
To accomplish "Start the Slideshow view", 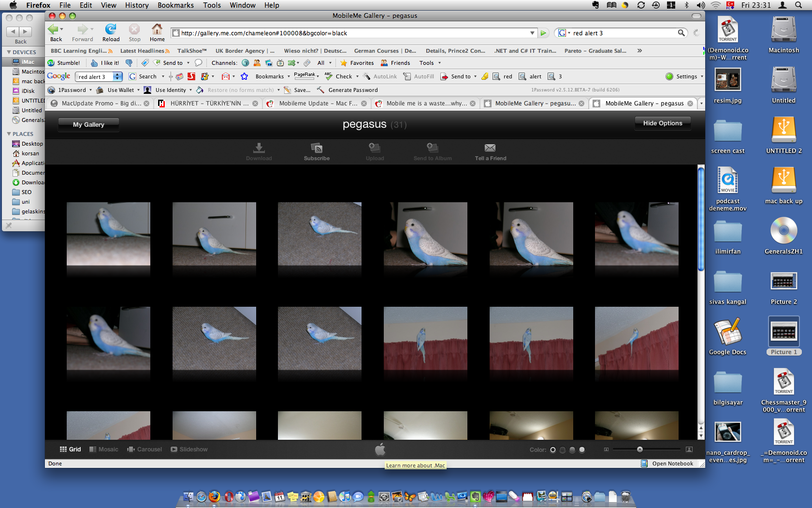I will [x=189, y=449].
